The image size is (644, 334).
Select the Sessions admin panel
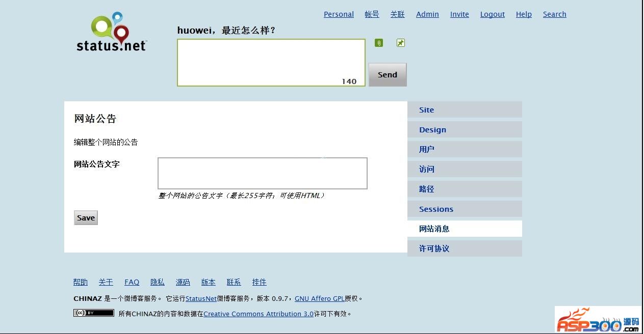[x=465, y=209]
